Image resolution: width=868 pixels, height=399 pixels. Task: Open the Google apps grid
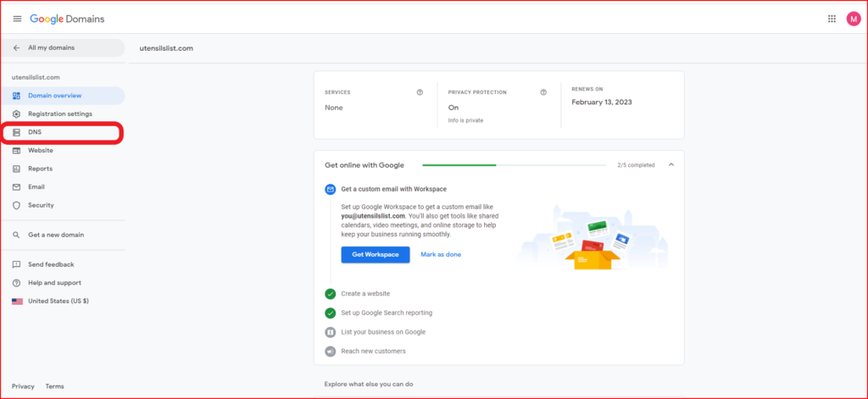(832, 19)
